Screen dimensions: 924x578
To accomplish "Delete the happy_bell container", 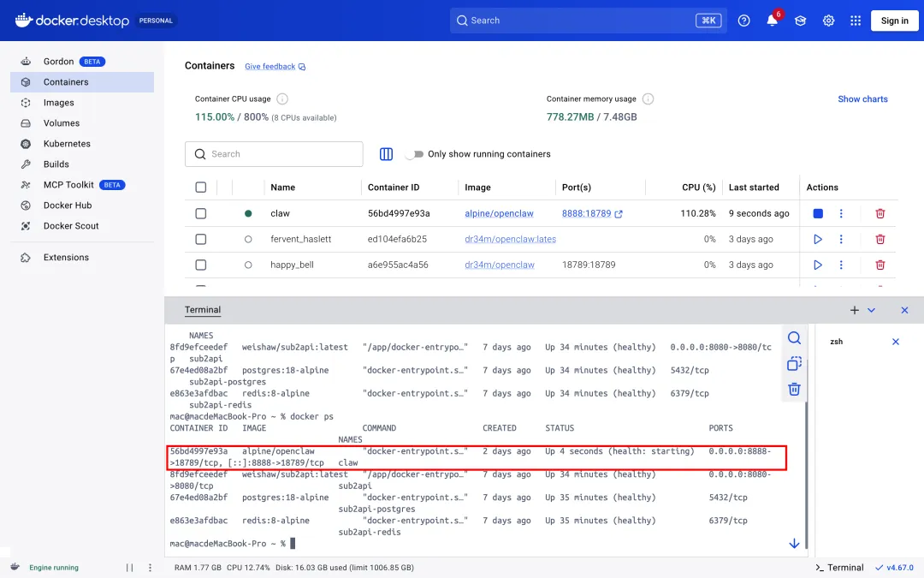I will (x=880, y=265).
